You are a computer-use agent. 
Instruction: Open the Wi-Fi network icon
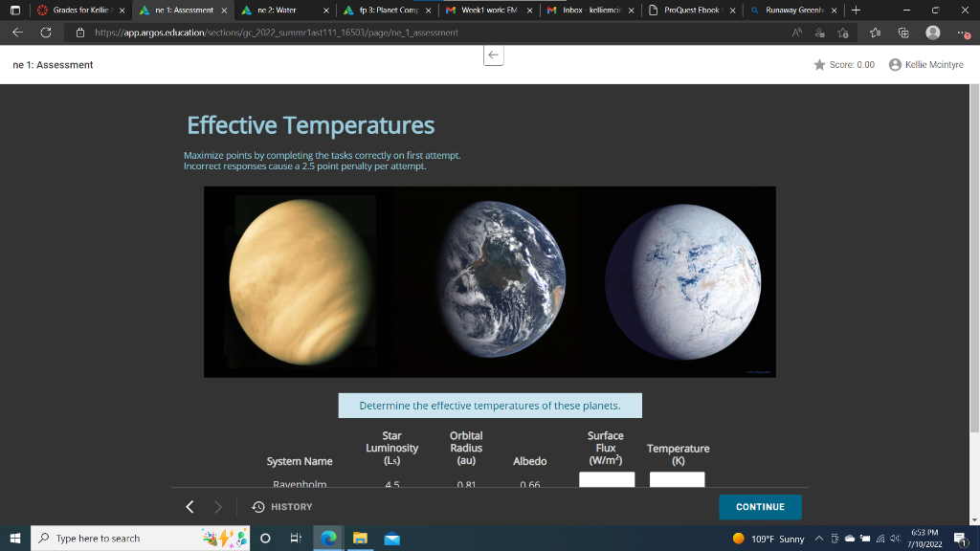[880, 539]
